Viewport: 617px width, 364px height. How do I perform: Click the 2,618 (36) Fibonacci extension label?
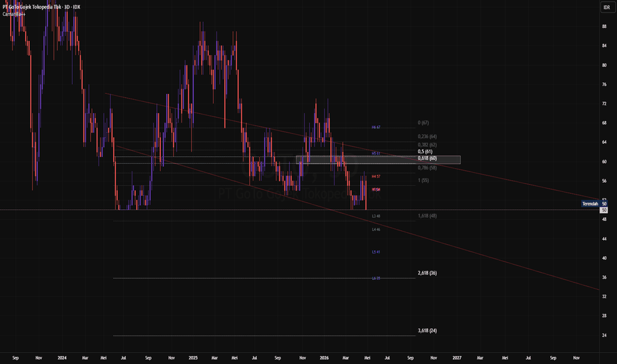428,273
